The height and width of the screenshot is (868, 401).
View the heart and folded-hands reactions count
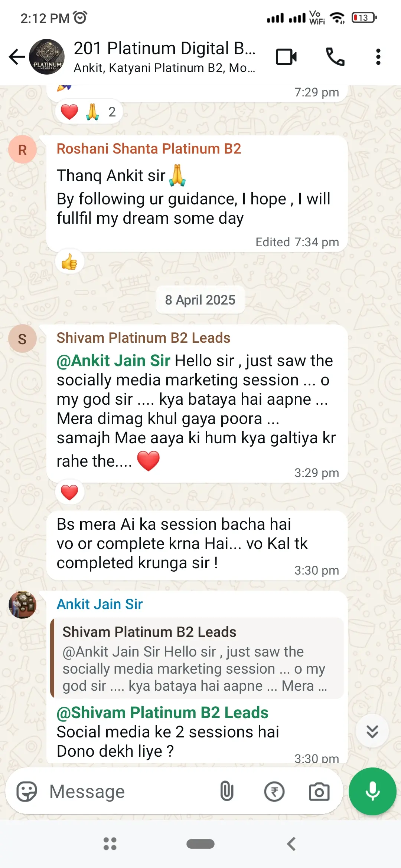pos(89,112)
